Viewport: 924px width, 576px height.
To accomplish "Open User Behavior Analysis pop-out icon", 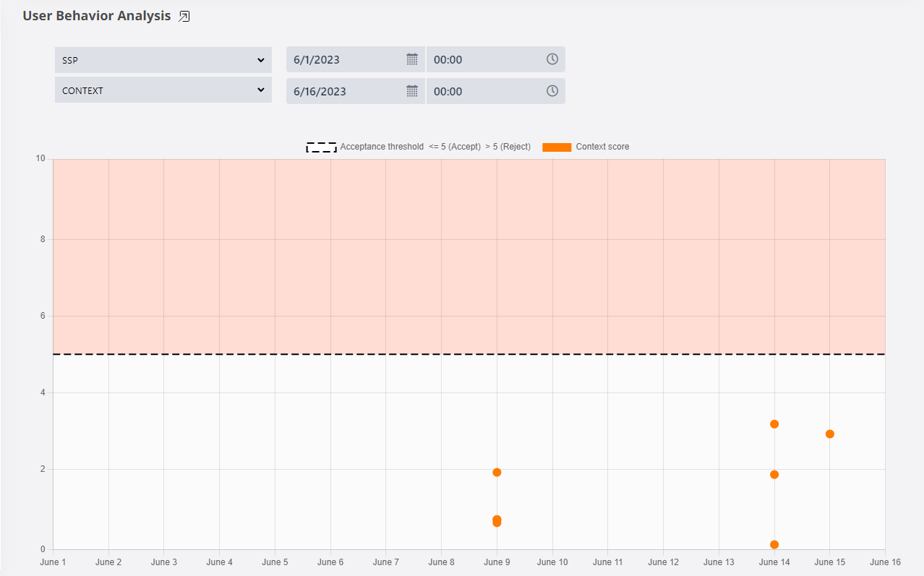I will [184, 17].
